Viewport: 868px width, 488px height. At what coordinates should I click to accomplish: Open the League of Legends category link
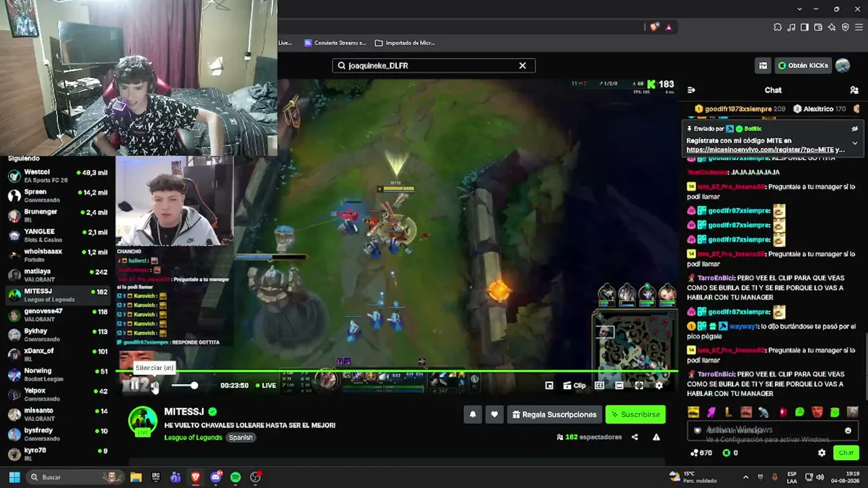[x=193, y=437]
